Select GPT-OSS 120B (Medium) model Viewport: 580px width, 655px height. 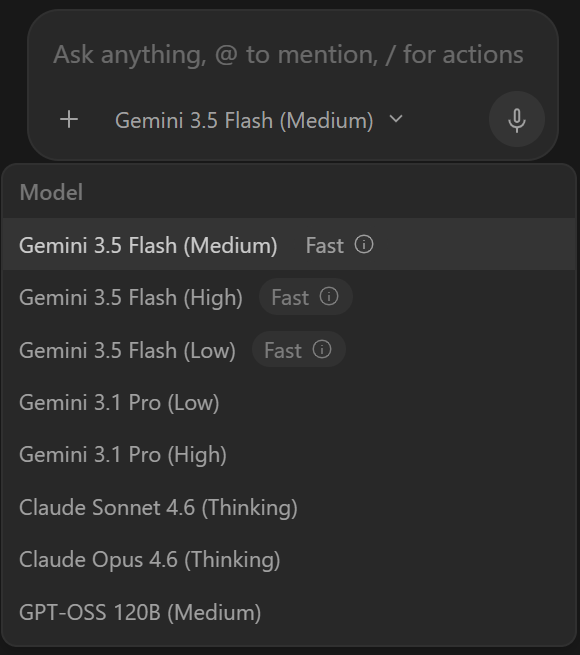(x=289, y=612)
